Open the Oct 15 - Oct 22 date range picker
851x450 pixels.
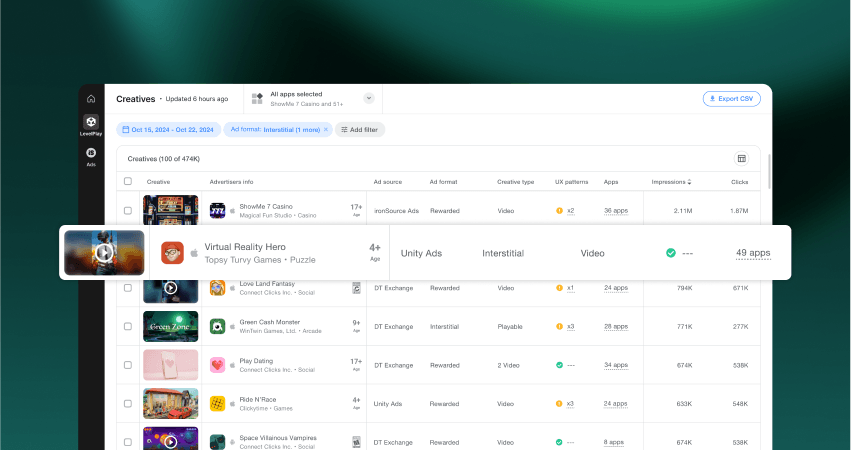(x=167, y=130)
